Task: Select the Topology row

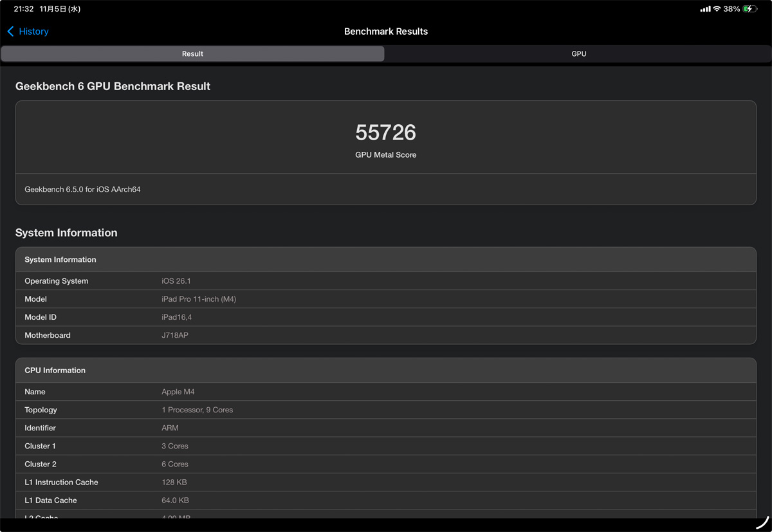Action: tap(385, 410)
